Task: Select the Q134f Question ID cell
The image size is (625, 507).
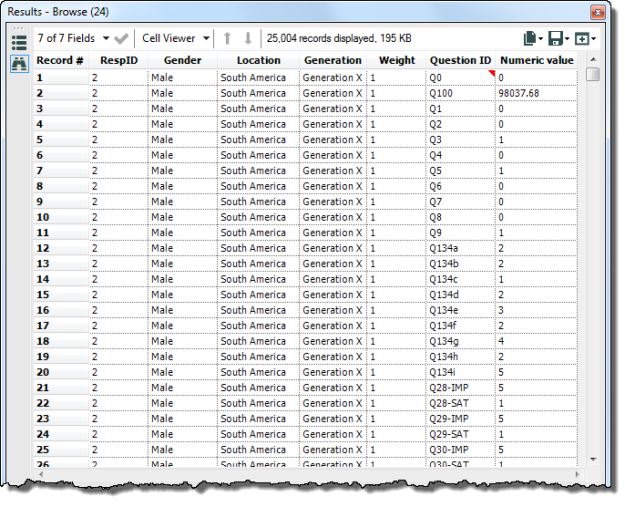Action: [x=461, y=326]
